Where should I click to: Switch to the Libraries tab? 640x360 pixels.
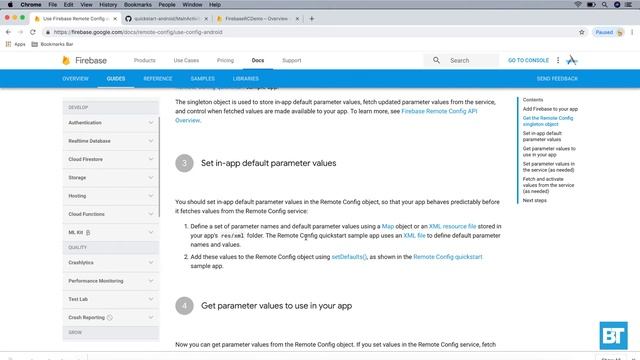(x=246, y=79)
